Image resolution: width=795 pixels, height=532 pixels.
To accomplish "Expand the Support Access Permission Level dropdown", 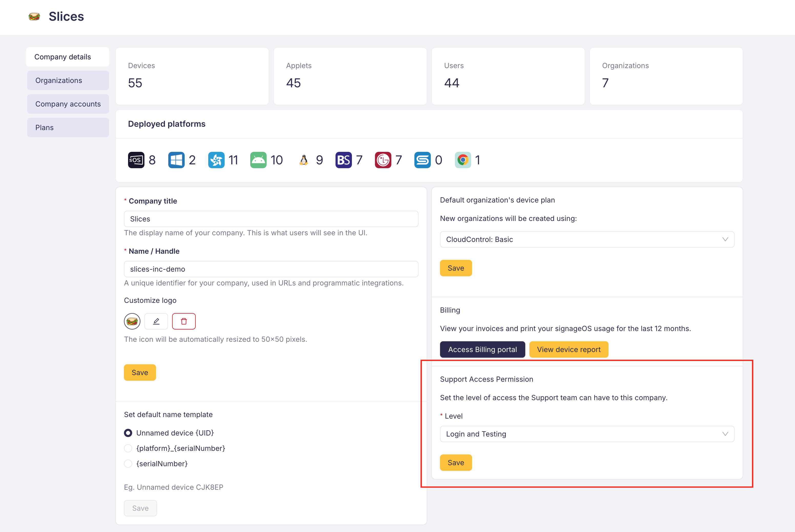I will coord(587,434).
